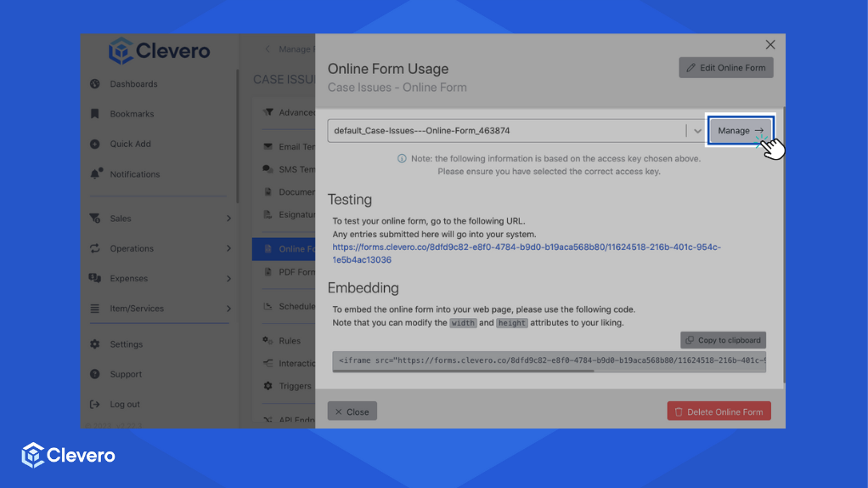The height and width of the screenshot is (488, 868).
Task: Click the Quick Add plus icon
Action: pos(95,144)
